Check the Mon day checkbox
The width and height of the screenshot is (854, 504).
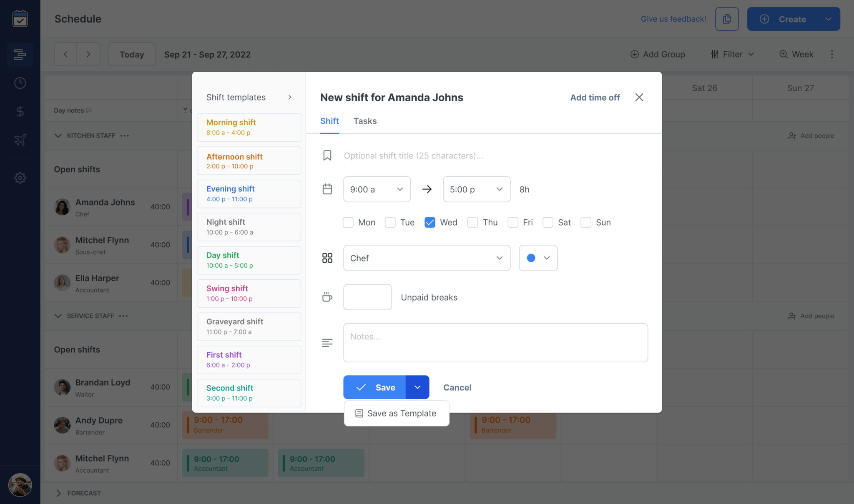tap(348, 222)
